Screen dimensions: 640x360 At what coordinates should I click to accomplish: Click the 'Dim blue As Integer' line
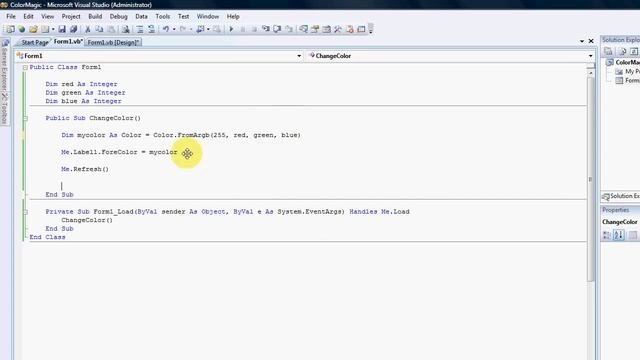coord(84,101)
